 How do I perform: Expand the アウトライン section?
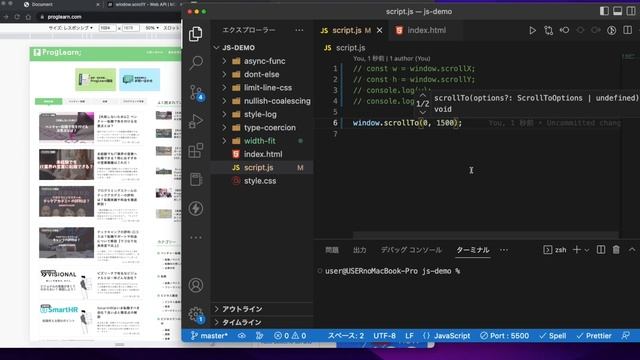pos(262,309)
